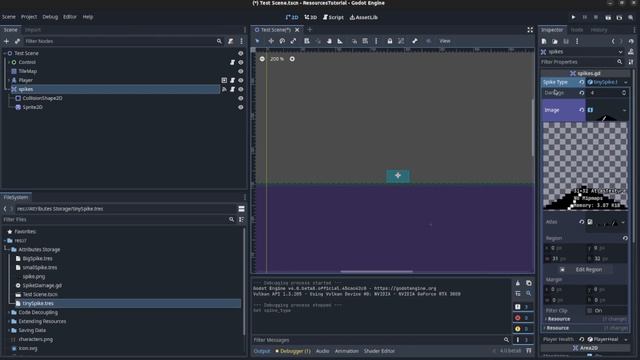Select BigSpike.tres file
This screenshot has height=360, width=640.
pos(37,258)
